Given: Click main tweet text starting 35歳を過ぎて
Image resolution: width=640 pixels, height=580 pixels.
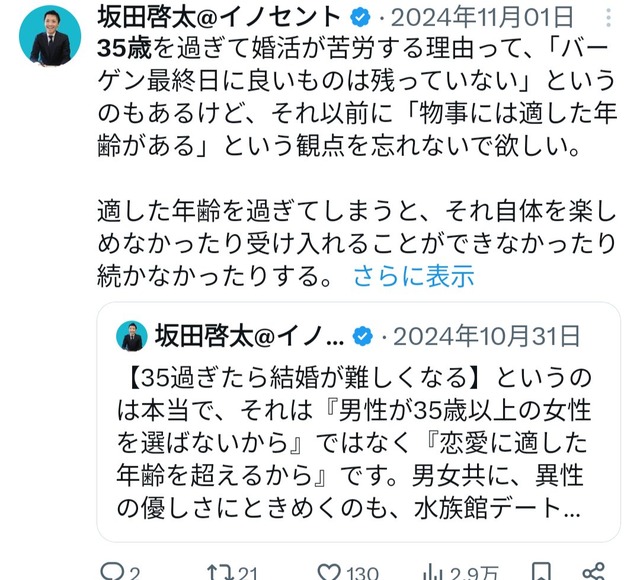Looking at the screenshot, I should (x=357, y=162).
